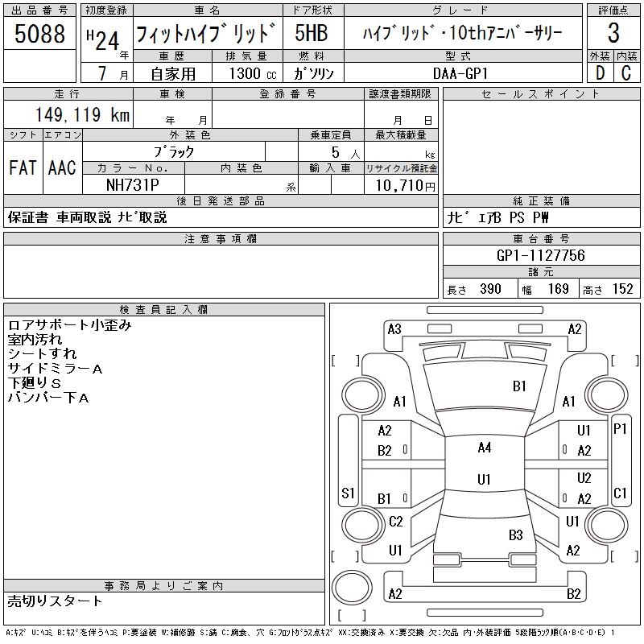Select lot number 5088

click(39, 34)
